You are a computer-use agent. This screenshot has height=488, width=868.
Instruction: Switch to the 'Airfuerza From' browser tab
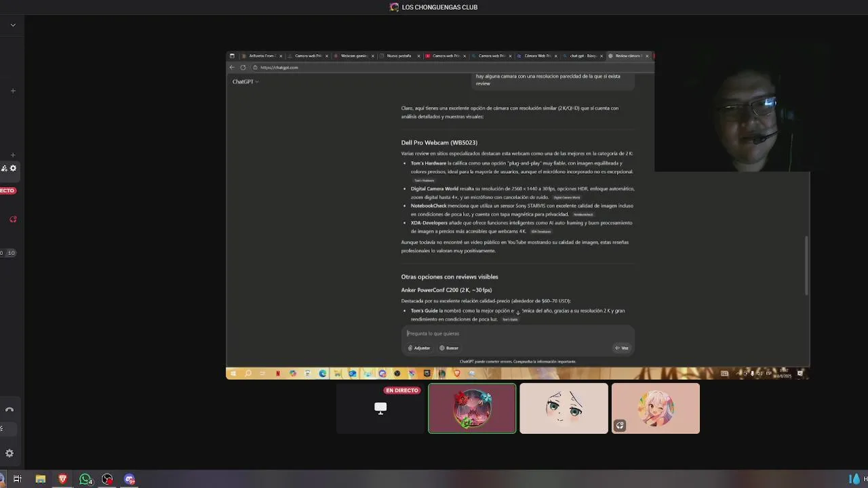(x=261, y=56)
